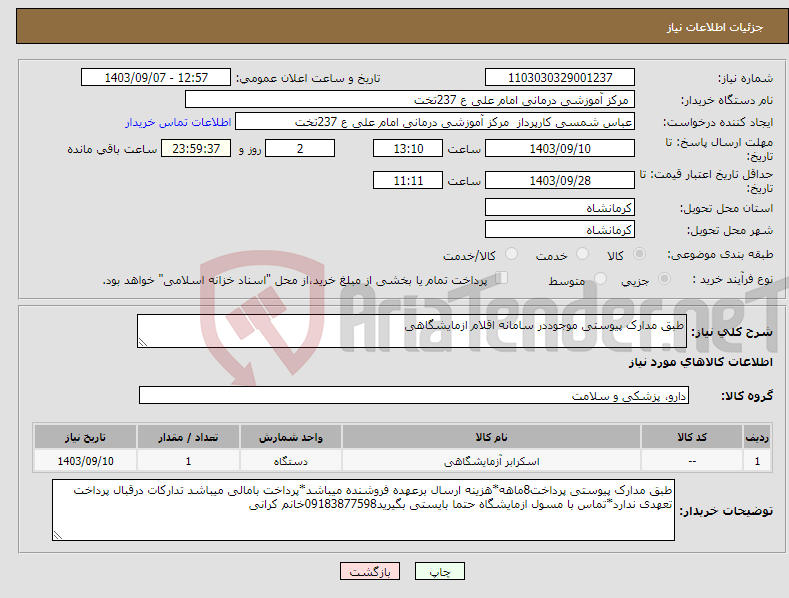Click the response deadline date 1403/09/10 field
The image size is (789, 598).
coord(560,148)
